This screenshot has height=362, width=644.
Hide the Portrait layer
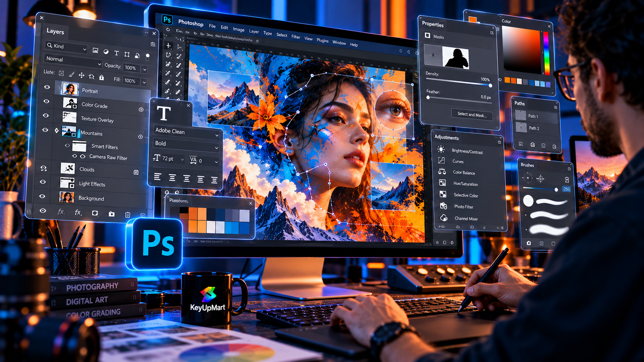[x=47, y=87]
